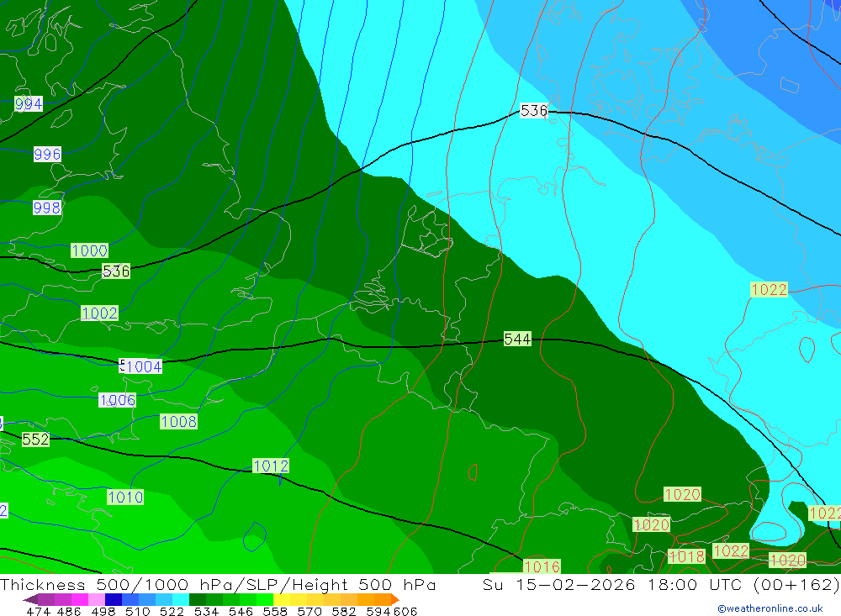This screenshot has height=616, width=841.
Task: Click the 582 legend scale value
Action: (344, 611)
